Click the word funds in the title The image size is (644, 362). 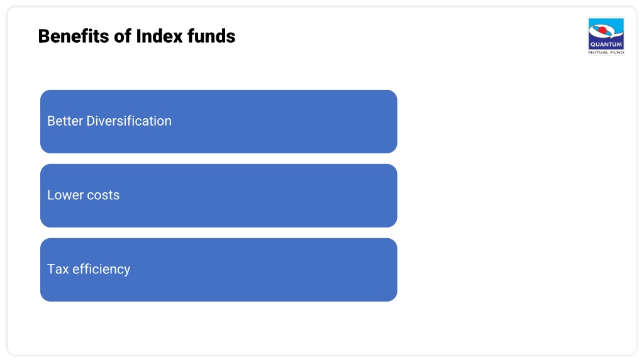(211, 36)
